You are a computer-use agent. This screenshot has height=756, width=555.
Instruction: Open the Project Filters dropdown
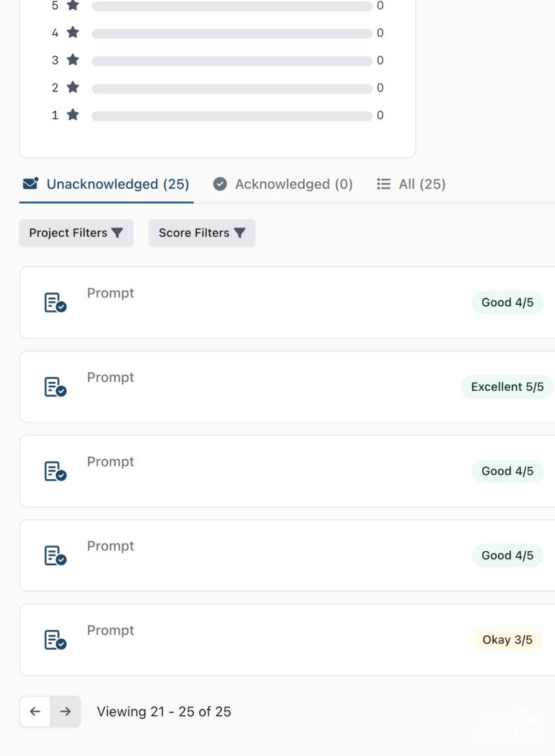pos(76,233)
